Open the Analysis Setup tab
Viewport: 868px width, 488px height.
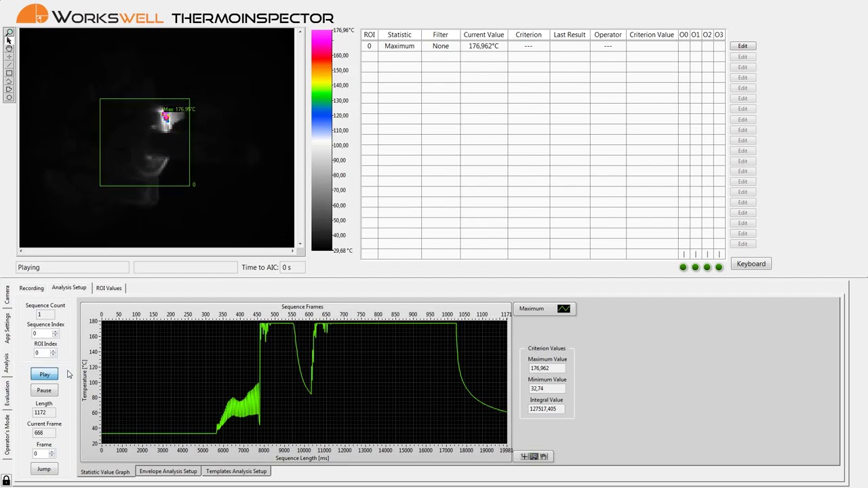(x=69, y=288)
